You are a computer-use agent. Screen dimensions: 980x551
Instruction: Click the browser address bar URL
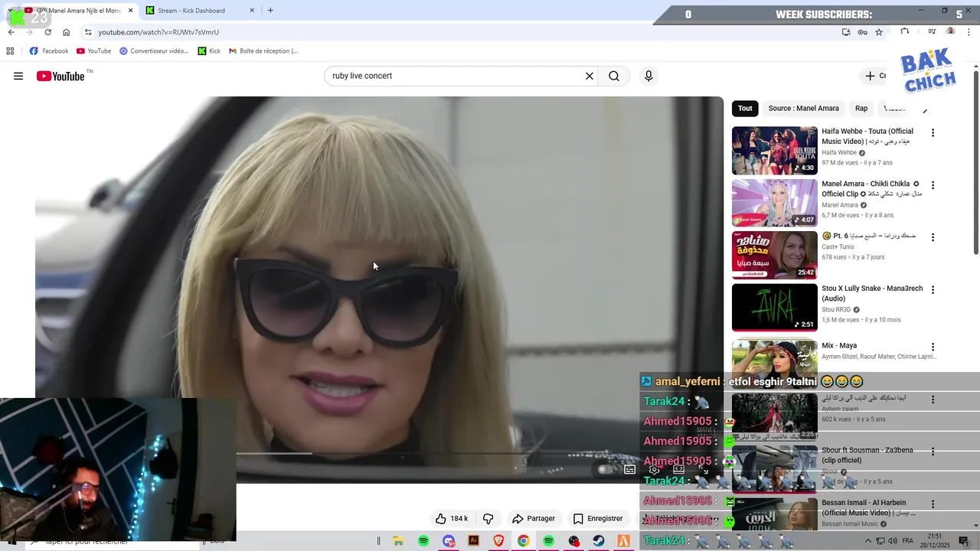158,32
